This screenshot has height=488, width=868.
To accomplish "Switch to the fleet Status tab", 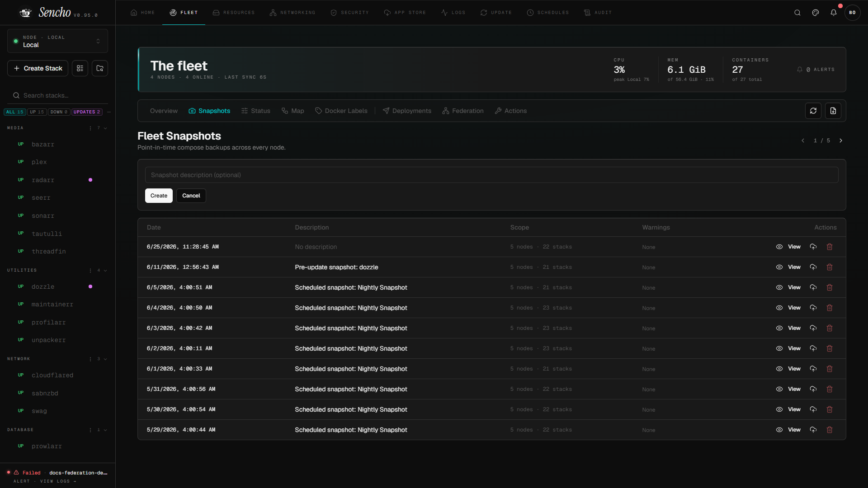I will [256, 111].
